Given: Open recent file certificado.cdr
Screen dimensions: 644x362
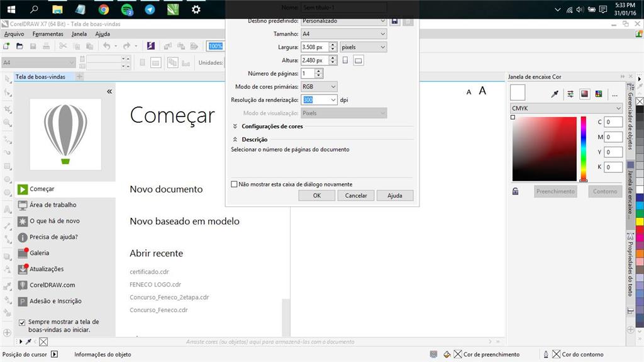Looking at the screenshot, I should [x=149, y=271].
